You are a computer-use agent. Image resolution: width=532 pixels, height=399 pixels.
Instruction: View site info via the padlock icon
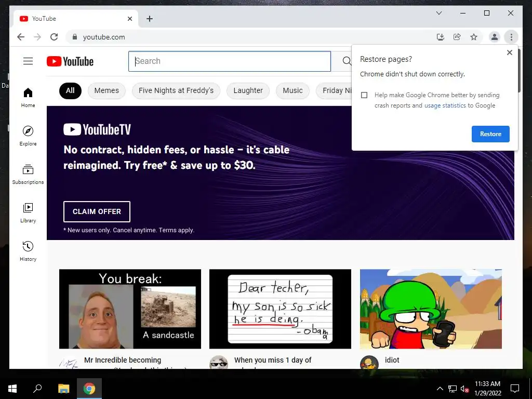[x=75, y=37]
